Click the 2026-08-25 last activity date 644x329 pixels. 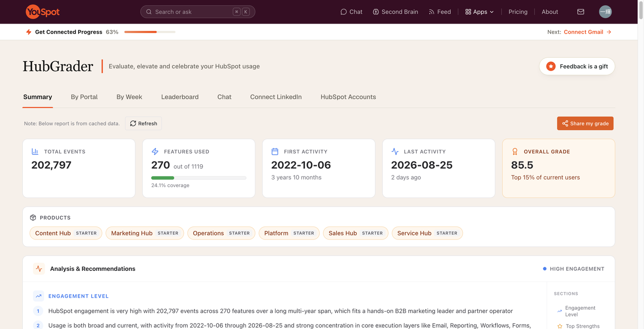click(422, 165)
